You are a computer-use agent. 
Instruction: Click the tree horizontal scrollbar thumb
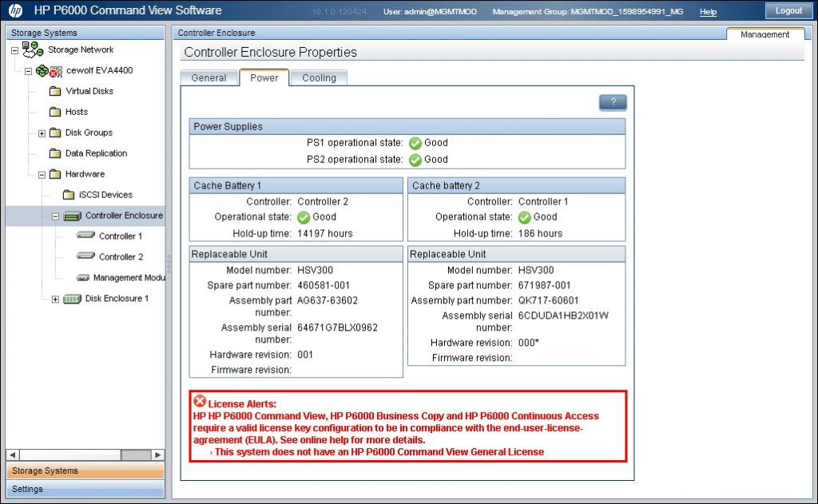coord(136,454)
